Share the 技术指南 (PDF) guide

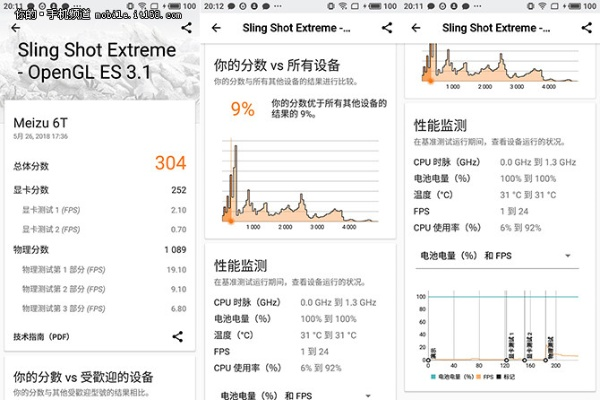tap(178, 337)
